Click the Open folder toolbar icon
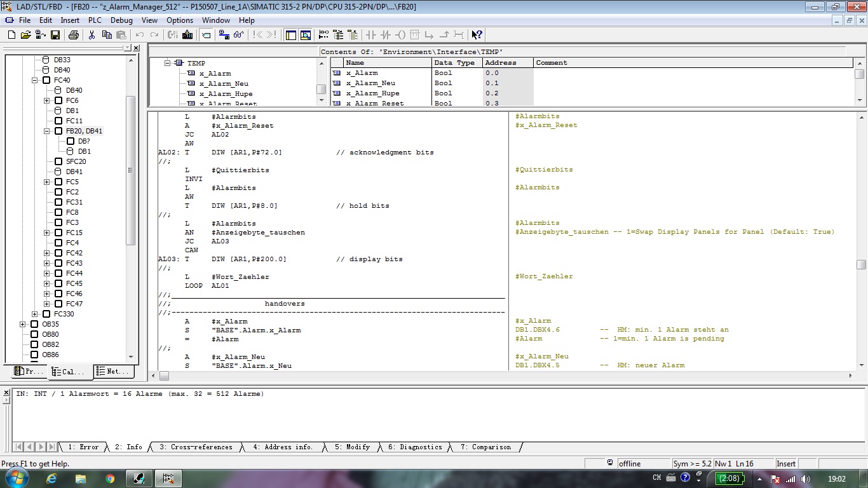This screenshot has height=488, width=868. pyautogui.click(x=25, y=35)
